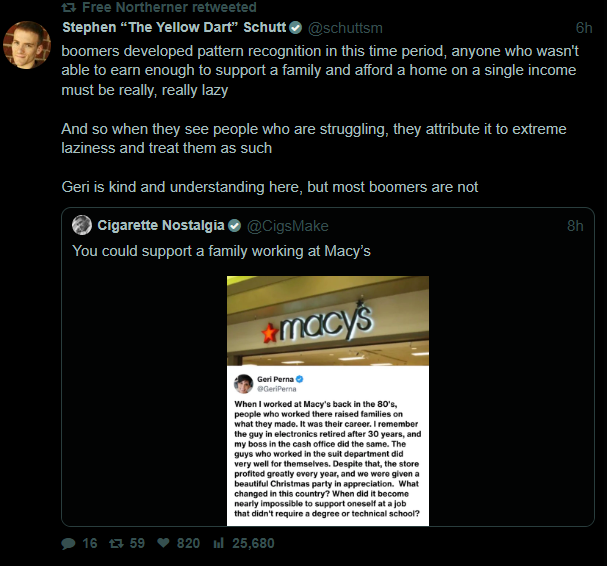This screenshot has height=566, width=607.
Task: Enlarge the Macy's store sign photo
Action: tap(328, 320)
